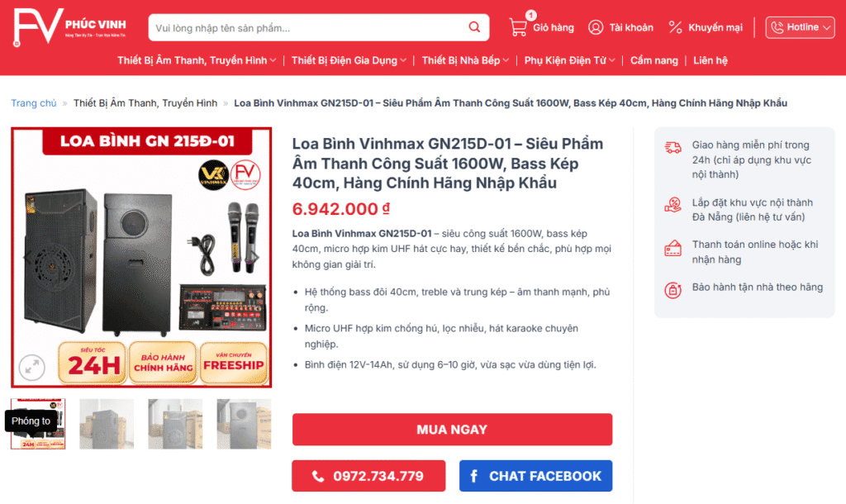Expand the Hotline dropdown
The height and width of the screenshot is (504, 846).
(x=800, y=27)
